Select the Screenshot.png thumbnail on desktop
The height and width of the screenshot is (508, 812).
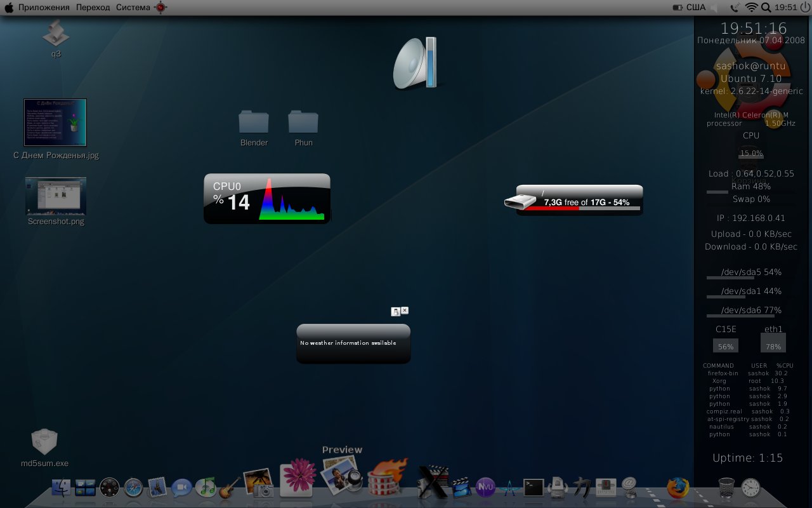click(x=56, y=196)
